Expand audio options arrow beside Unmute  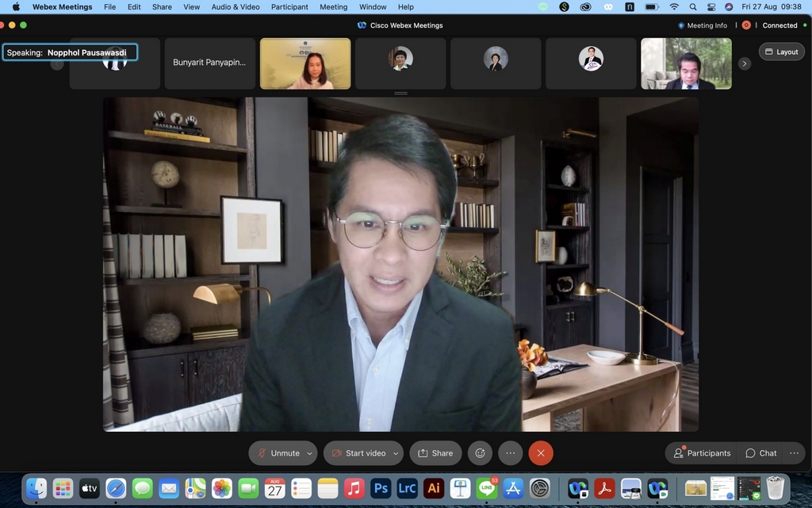pyautogui.click(x=309, y=453)
